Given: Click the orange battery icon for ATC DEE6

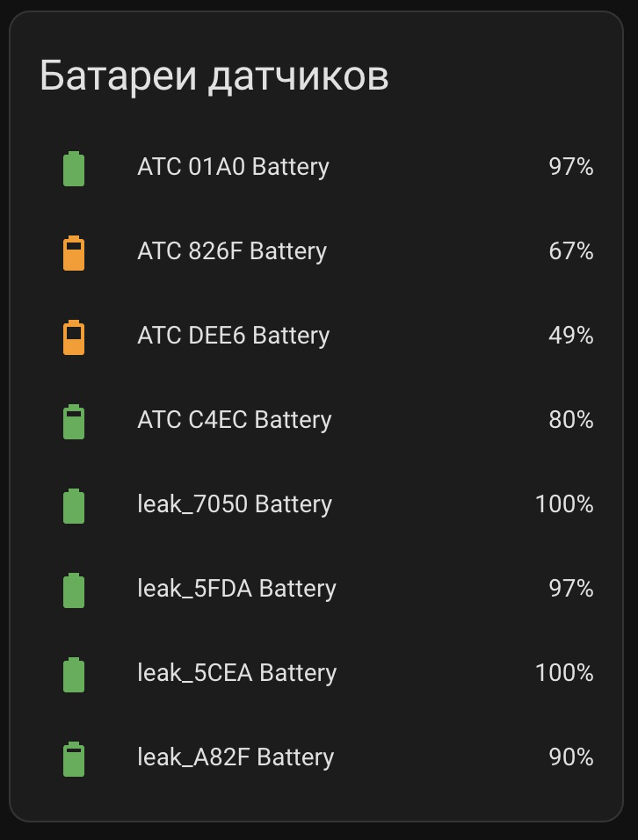Looking at the screenshot, I should click(74, 337).
